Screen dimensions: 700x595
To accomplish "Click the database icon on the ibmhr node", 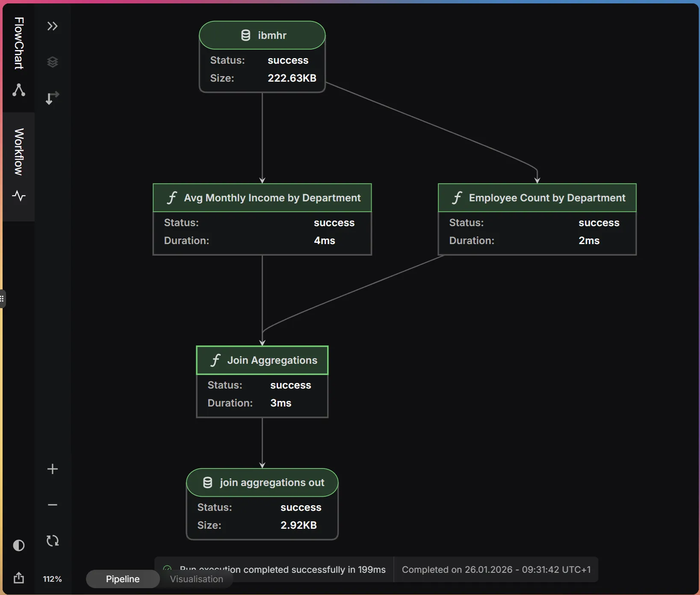I will [246, 35].
